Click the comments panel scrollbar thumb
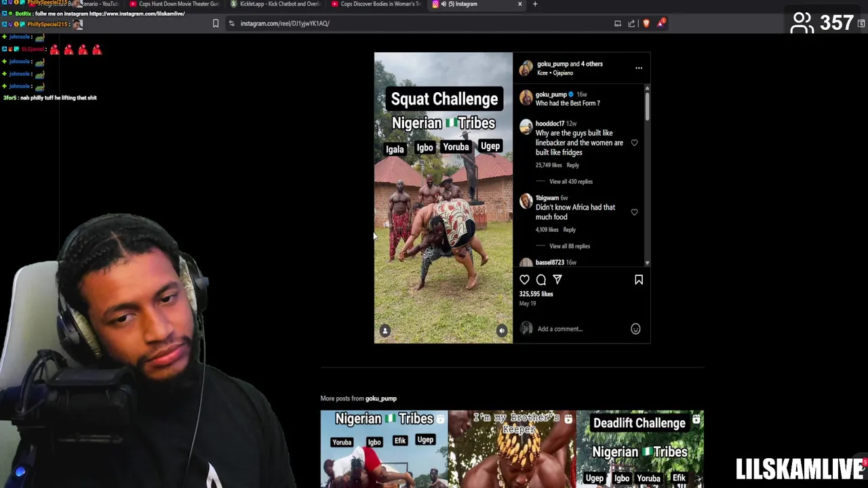The width and height of the screenshot is (868, 488). [x=647, y=106]
